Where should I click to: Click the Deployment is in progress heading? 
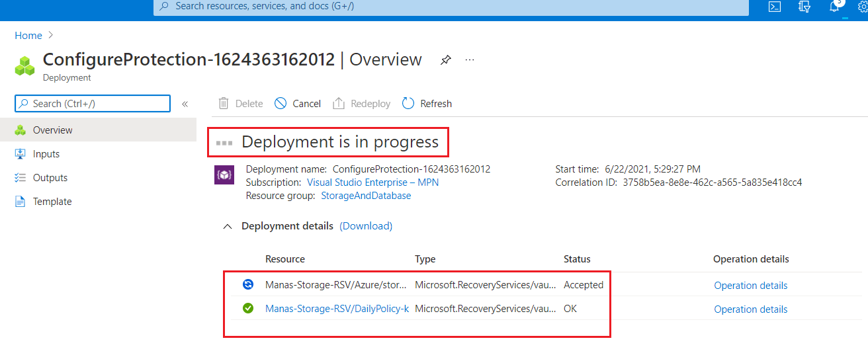pyautogui.click(x=340, y=142)
